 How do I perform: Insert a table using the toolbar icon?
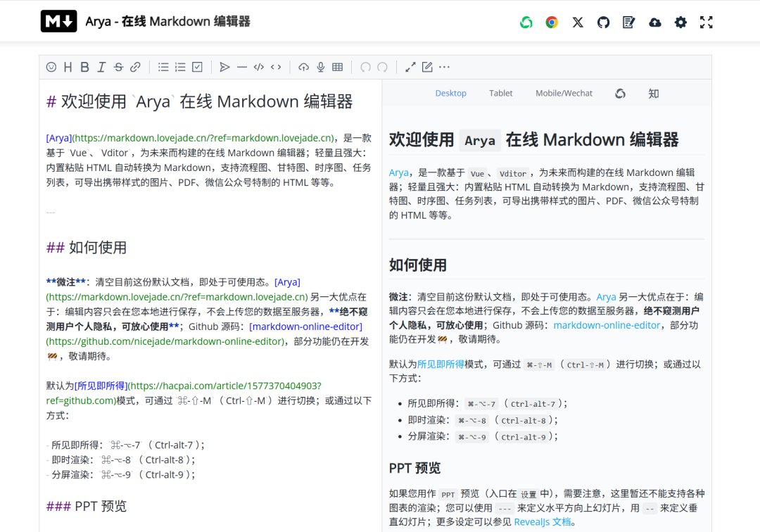pyautogui.click(x=338, y=67)
